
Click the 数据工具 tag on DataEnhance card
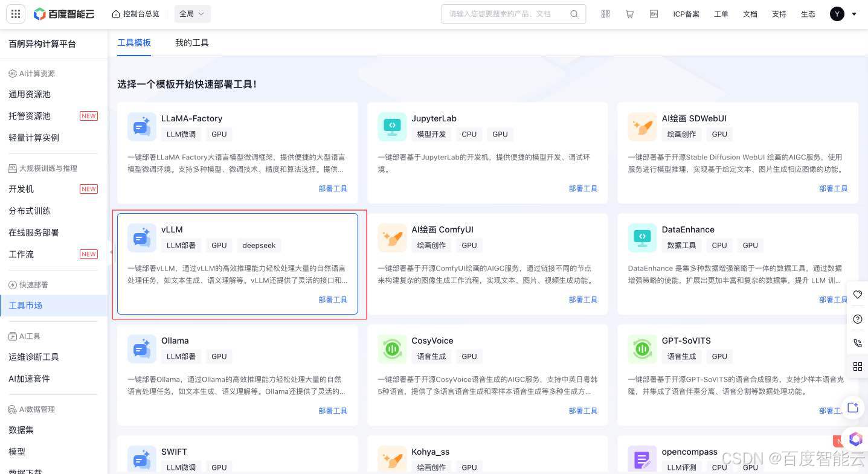[x=682, y=245]
